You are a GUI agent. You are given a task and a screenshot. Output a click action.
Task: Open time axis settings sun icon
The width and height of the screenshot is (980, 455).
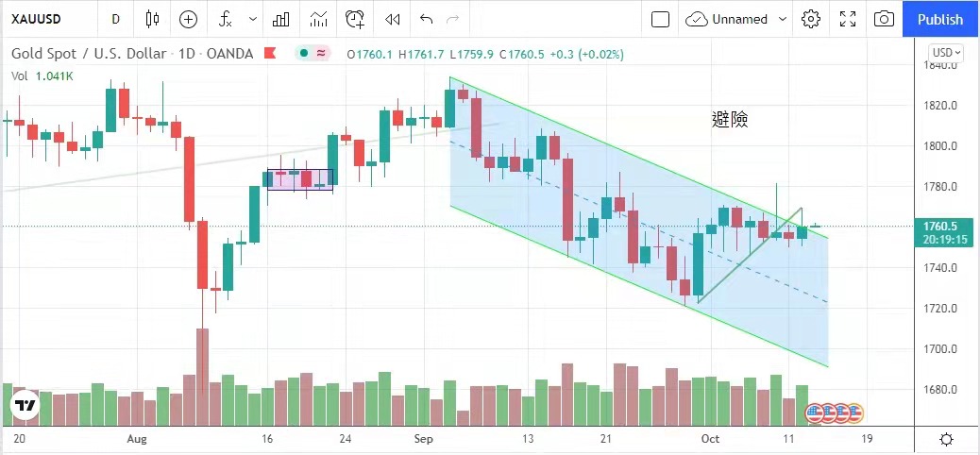tap(946, 439)
